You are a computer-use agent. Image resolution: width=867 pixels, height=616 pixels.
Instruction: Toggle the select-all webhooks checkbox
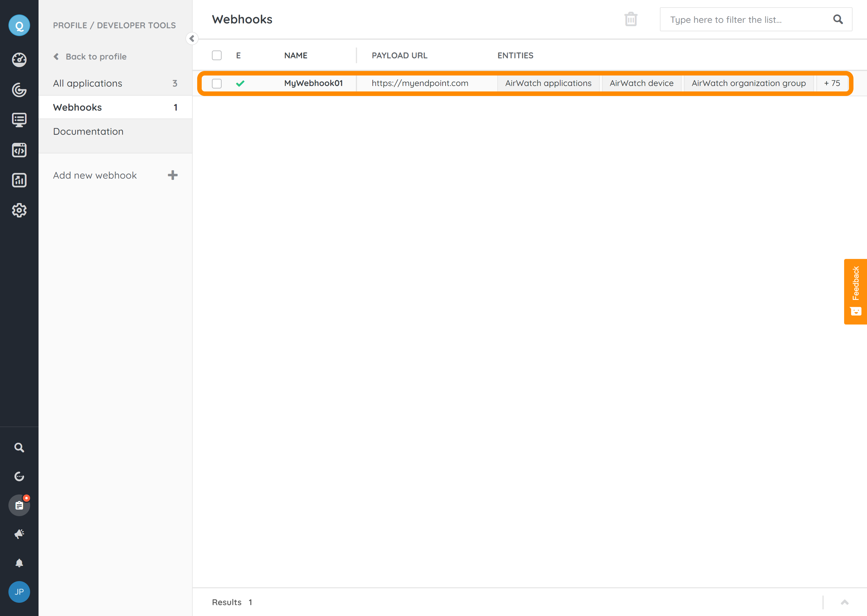[x=217, y=55]
